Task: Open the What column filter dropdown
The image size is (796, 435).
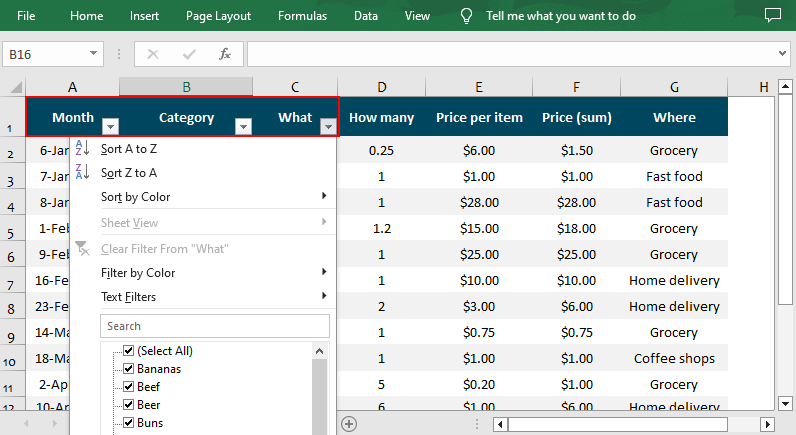Action: (328, 126)
